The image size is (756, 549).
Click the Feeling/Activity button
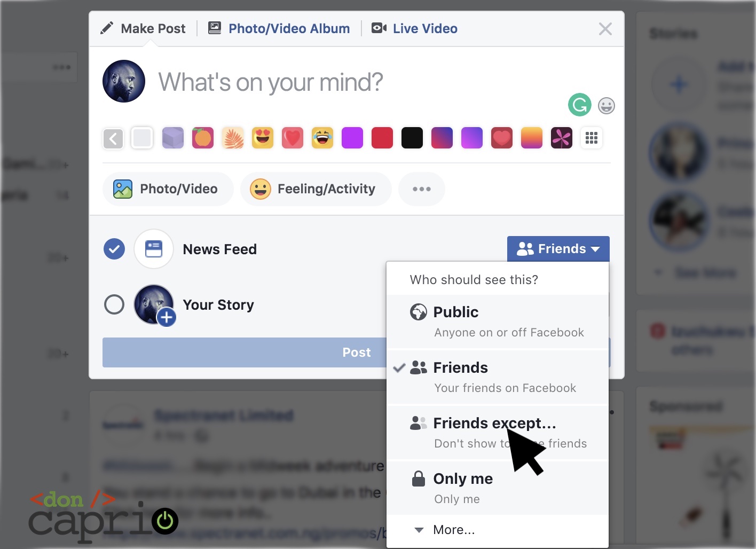point(316,189)
